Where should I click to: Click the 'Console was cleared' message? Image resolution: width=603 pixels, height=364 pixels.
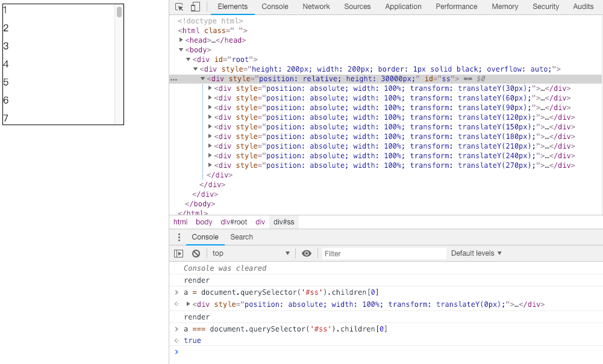pyautogui.click(x=225, y=268)
